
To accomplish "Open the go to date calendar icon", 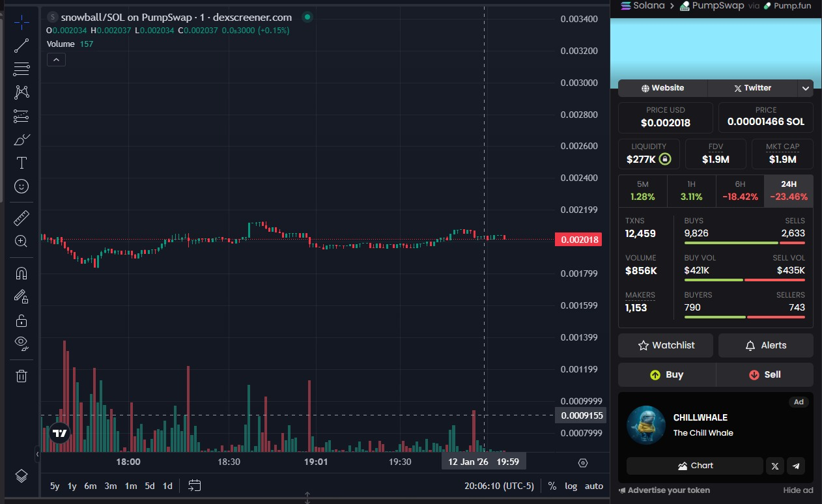I will click(x=194, y=486).
